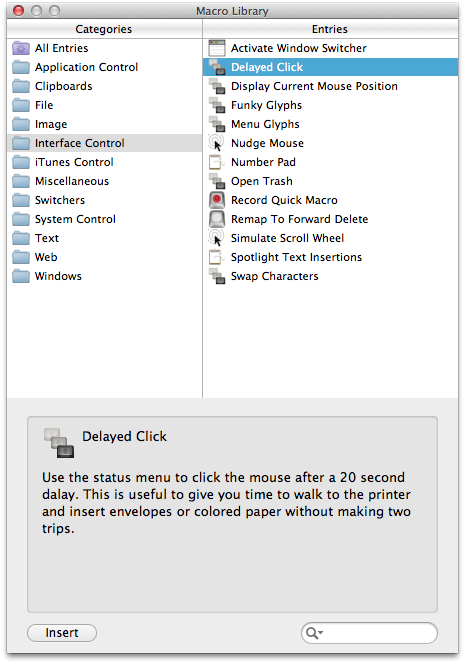Viewport: 465px width, 664px height.
Task: Click the red Record Quick Macro icon
Action: pos(217,200)
